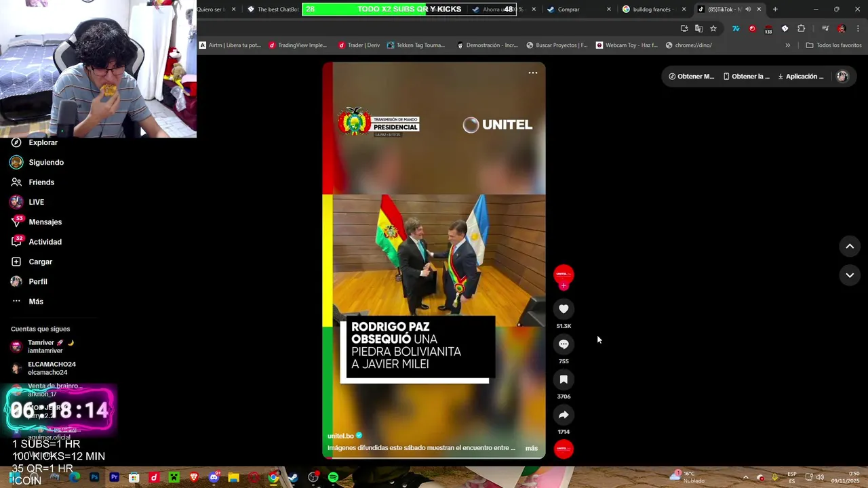The width and height of the screenshot is (868, 488).
Task: Open the Chrome profile avatar
Action: point(842,28)
